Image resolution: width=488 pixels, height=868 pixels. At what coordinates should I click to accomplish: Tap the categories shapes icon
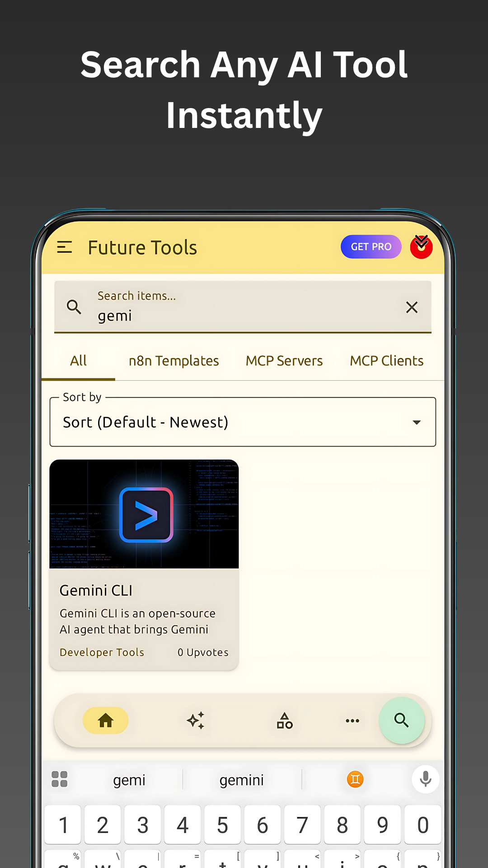[285, 720]
